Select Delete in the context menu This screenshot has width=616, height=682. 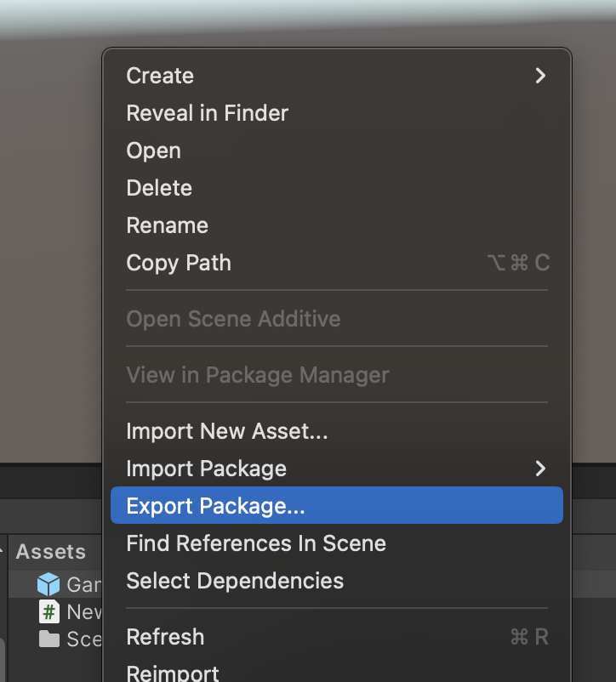click(159, 188)
